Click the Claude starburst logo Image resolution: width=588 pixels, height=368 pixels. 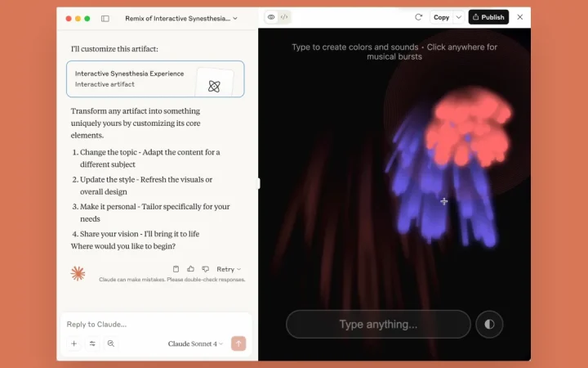coord(78,274)
